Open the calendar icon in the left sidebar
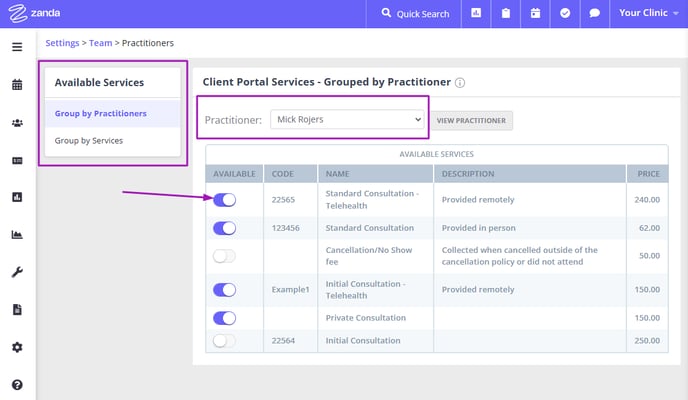This screenshot has width=688, height=400. coord(17,85)
